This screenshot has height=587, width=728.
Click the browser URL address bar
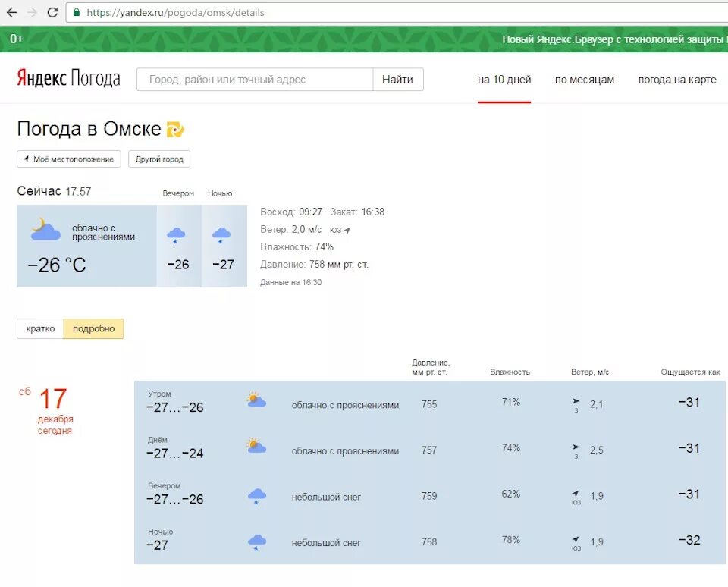(397, 13)
